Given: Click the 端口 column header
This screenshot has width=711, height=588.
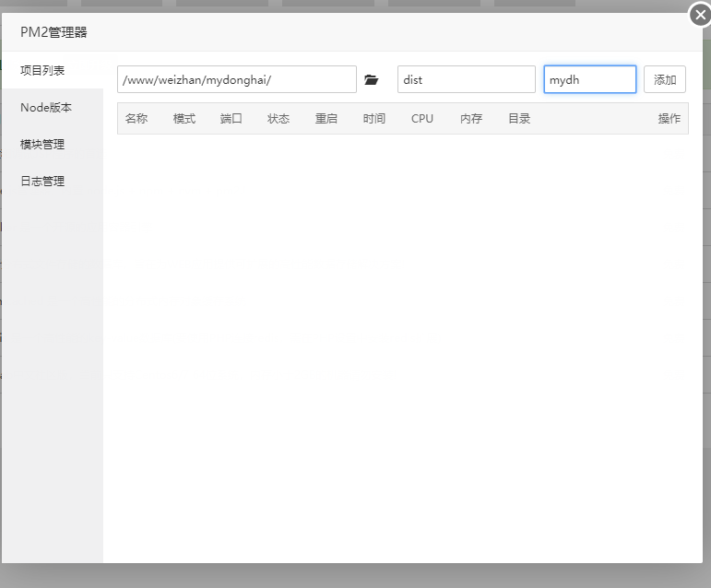Looking at the screenshot, I should coord(231,119).
